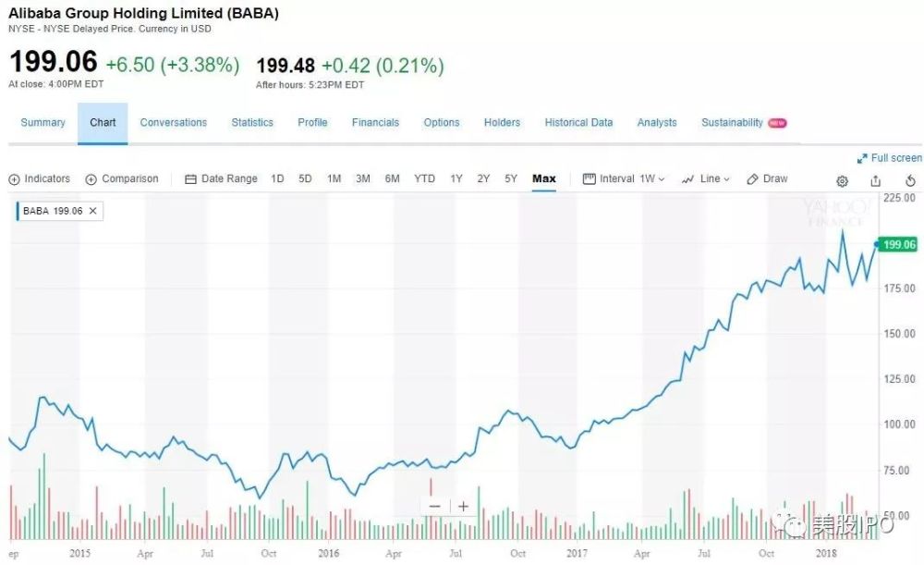This screenshot has height=565, width=924.
Task: Zoom out with the minus button
Action: (x=435, y=507)
